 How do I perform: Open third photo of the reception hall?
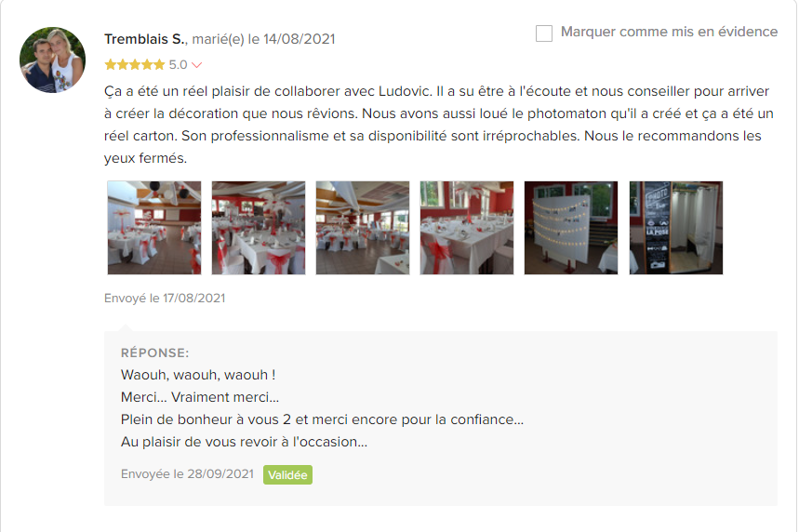pos(363,228)
